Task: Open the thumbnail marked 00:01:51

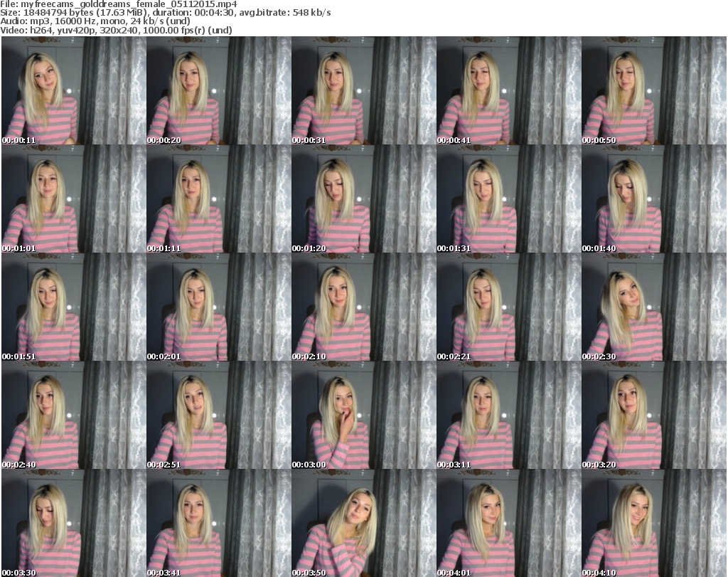Action: [x=73, y=307]
